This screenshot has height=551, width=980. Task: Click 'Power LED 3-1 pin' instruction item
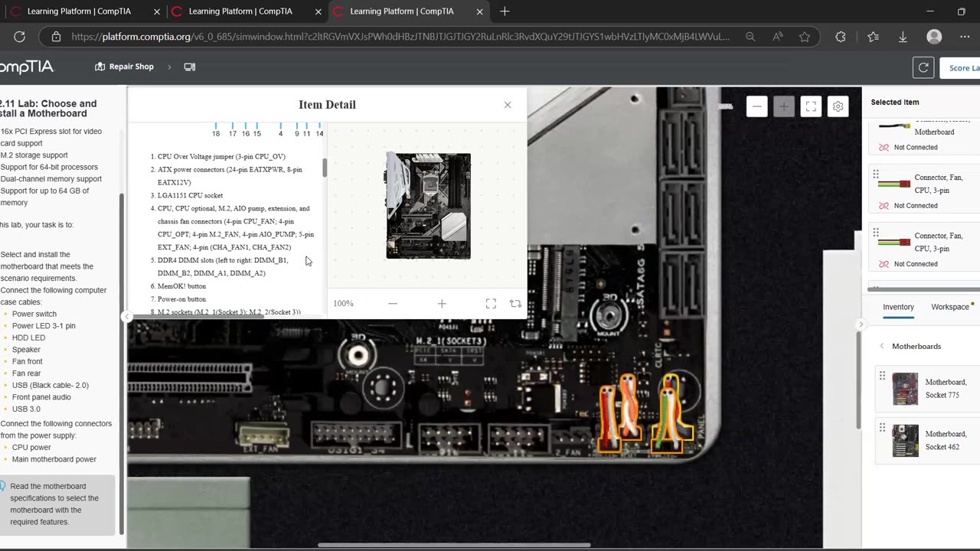pyautogui.click(x=44, y=326)
